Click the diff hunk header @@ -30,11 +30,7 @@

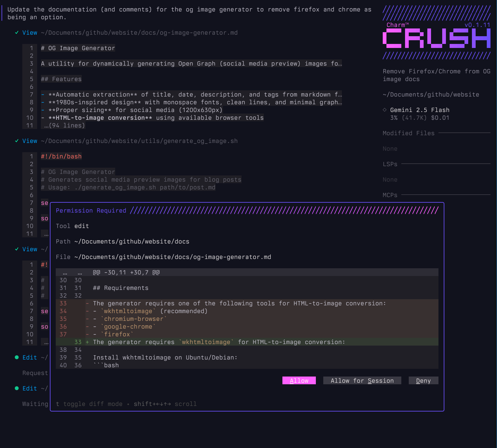126,273
